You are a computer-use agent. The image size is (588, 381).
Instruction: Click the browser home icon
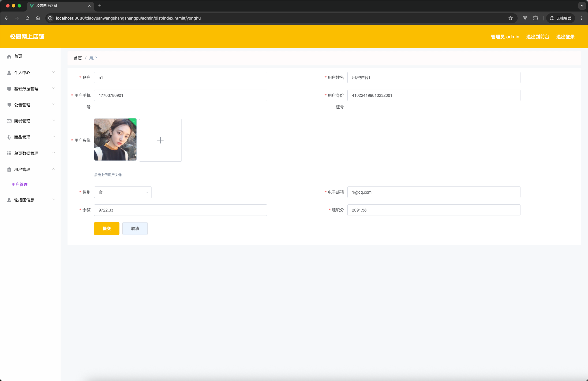tap(38, 18)
